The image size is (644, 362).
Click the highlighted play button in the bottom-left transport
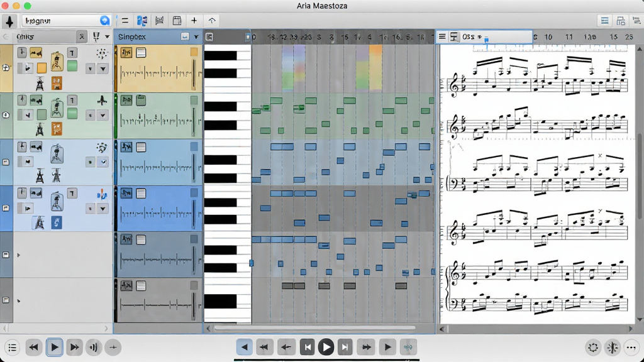(54, 348)
